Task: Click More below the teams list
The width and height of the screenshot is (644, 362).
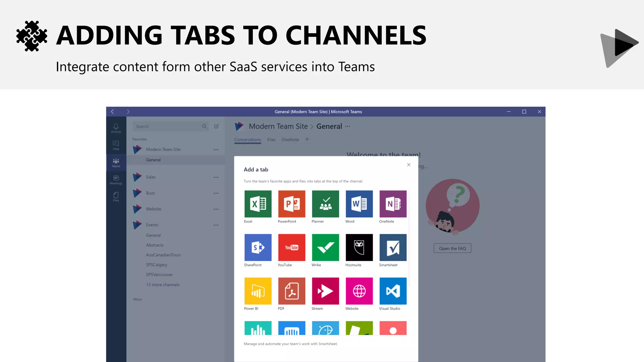Action: [x=137, y=299]
